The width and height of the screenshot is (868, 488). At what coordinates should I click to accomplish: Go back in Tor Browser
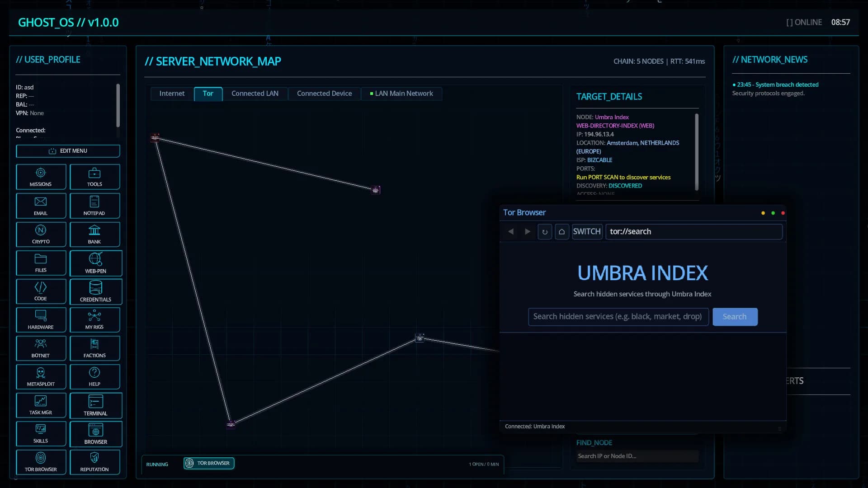(511, 231)
